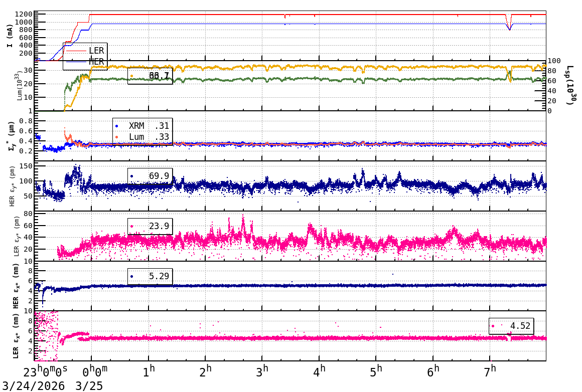This screenshot has height=392, width=582.
Task: Click the Lum(10^33) y-axis title
Action: pyautogui.click(x=19, y=86)
